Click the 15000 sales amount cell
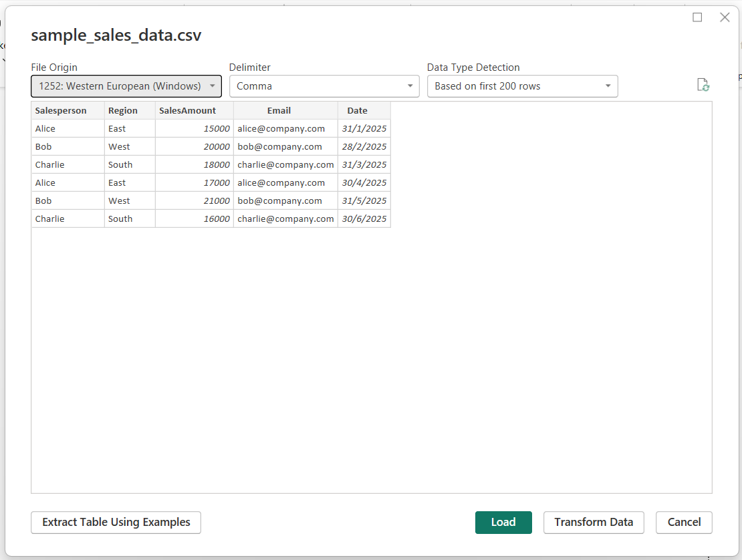The height and width of the screenshot is (560, 742). coord(214,128)
